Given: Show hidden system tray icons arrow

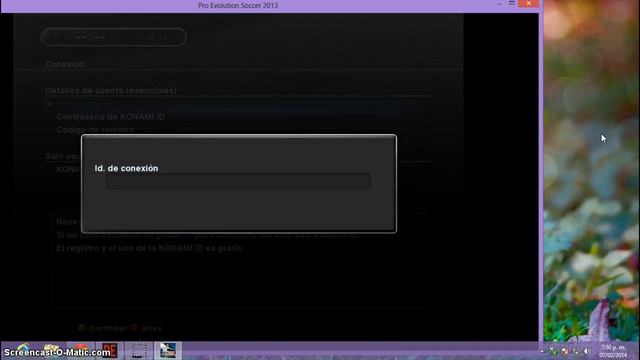Looking at the screenshot, I should pyautogui.click(x=542, y=351).
